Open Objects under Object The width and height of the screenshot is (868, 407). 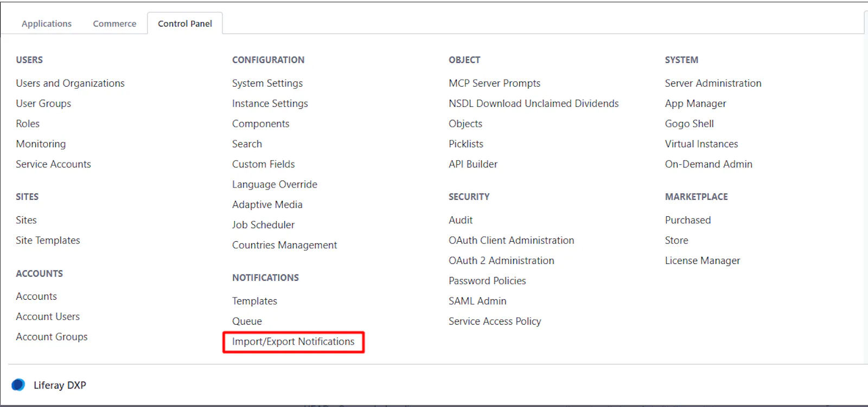[465, 124]
